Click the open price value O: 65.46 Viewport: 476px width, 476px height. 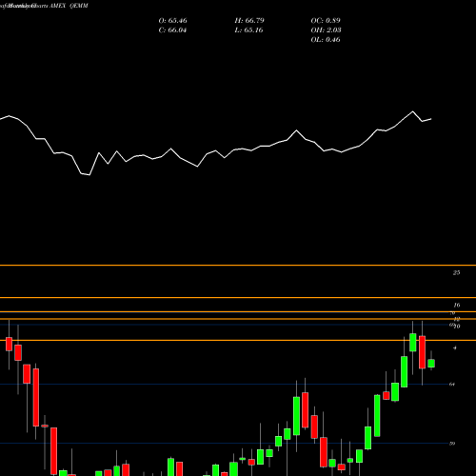click(172, 21)
